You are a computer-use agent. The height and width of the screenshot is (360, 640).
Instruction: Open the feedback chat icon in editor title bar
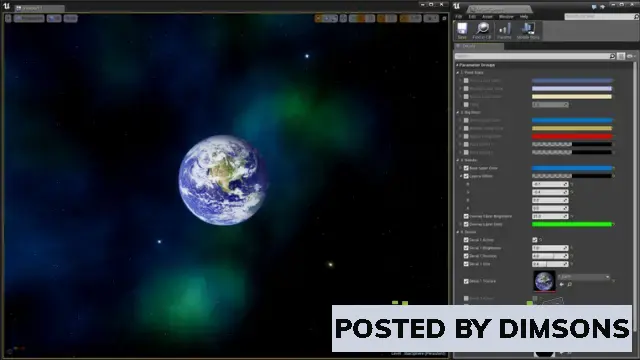click(x=594, y=7)
